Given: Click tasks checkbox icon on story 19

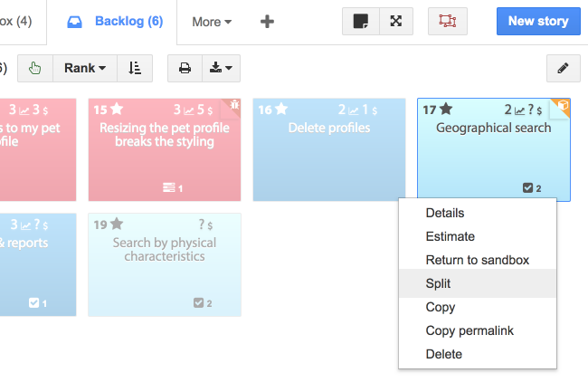Looking at the screenshot, I should pyautogui.click(x=198, y=303).
